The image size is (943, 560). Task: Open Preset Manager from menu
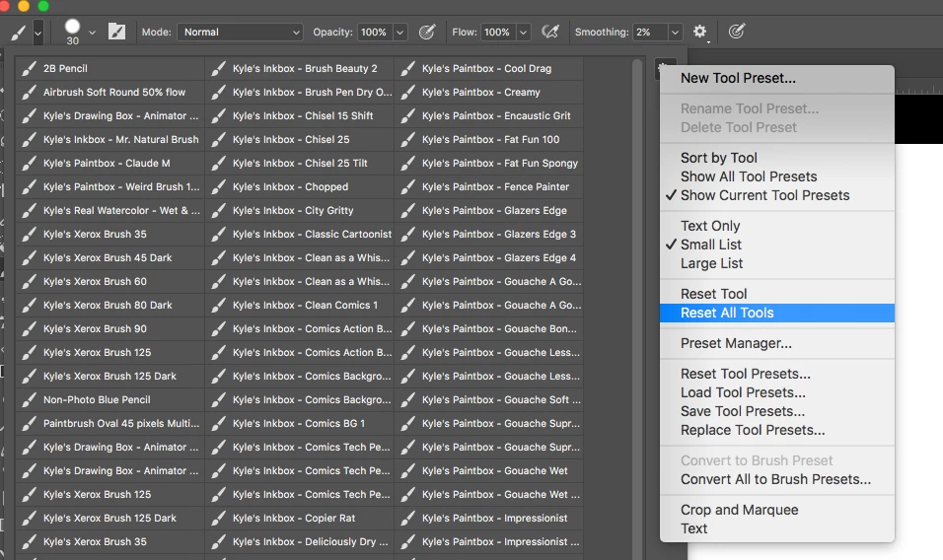[777, 344]
